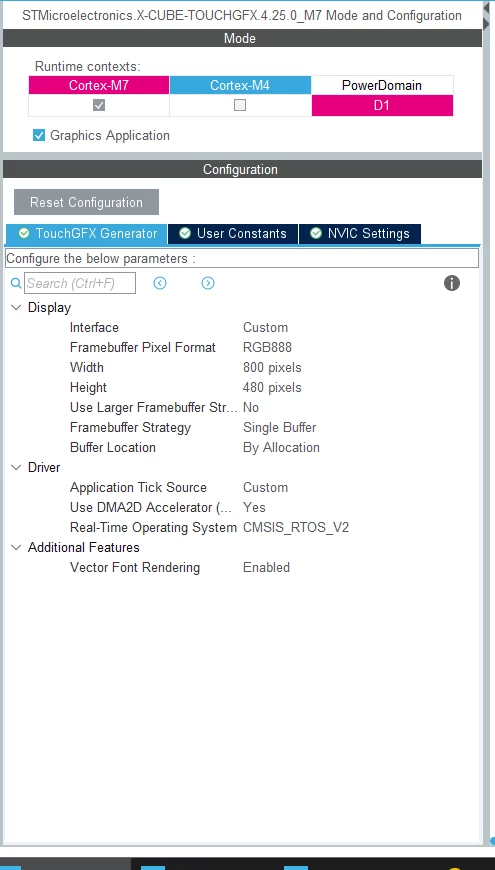Switch to User Constants tab

tap(233, 234)
